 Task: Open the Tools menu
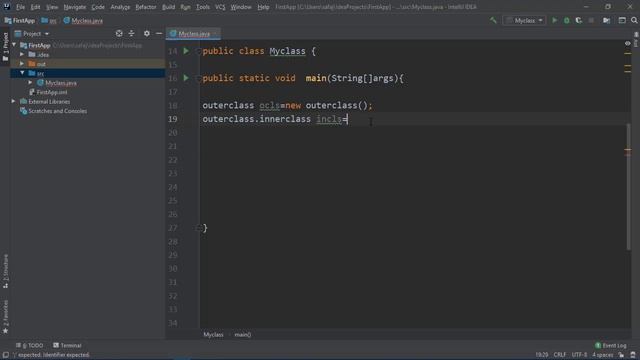pyautogui.click(x=202, y=7)
